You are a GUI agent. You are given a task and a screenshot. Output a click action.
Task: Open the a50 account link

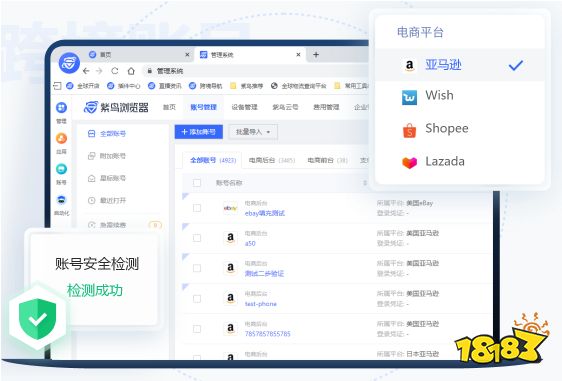(x=250, y=243)
